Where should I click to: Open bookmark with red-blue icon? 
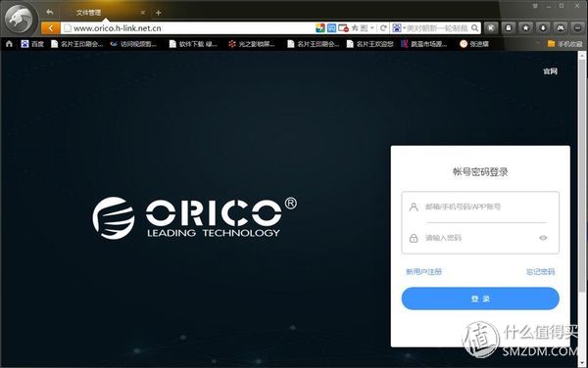coord(424,44)
